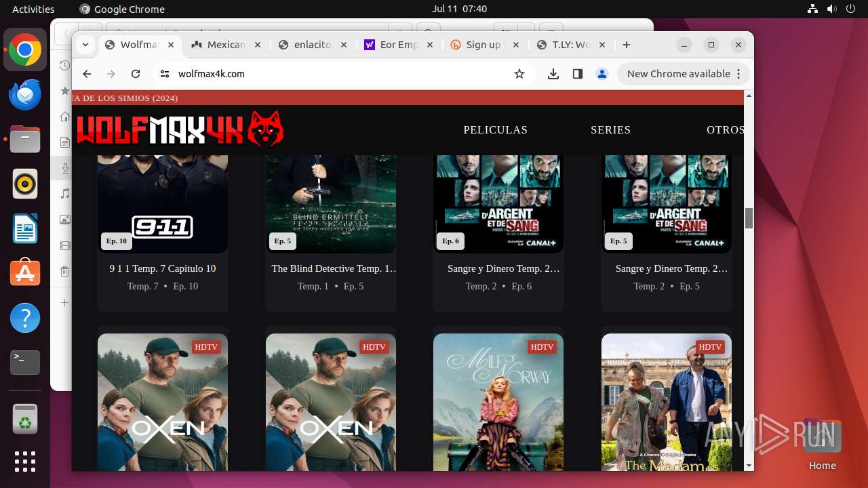Close the enlacito tab

tap(343, 45)
